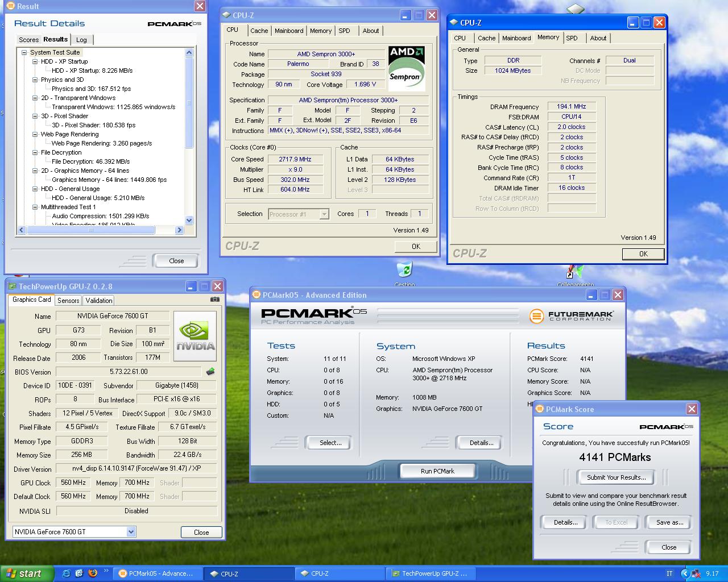Select the TechPowerUp GPU-Z taskbar button
The width and height of the screenshot is (728, 582).
(x=429, y=574)
